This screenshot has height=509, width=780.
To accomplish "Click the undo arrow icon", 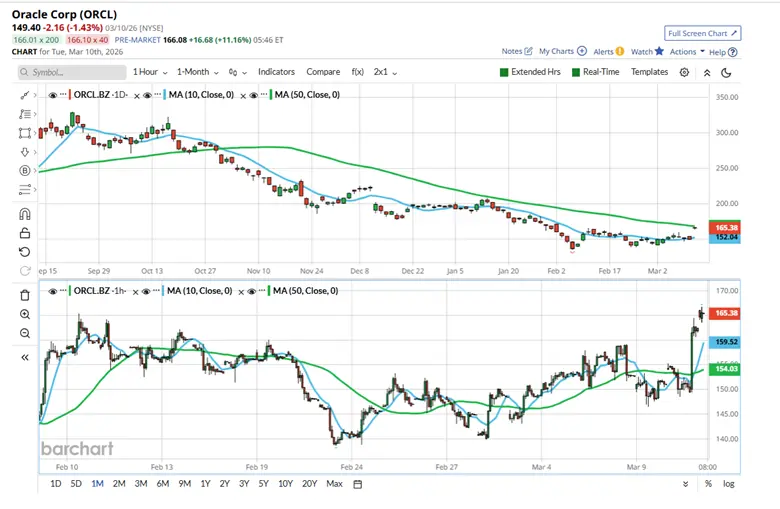I will (x=24, y=252).
